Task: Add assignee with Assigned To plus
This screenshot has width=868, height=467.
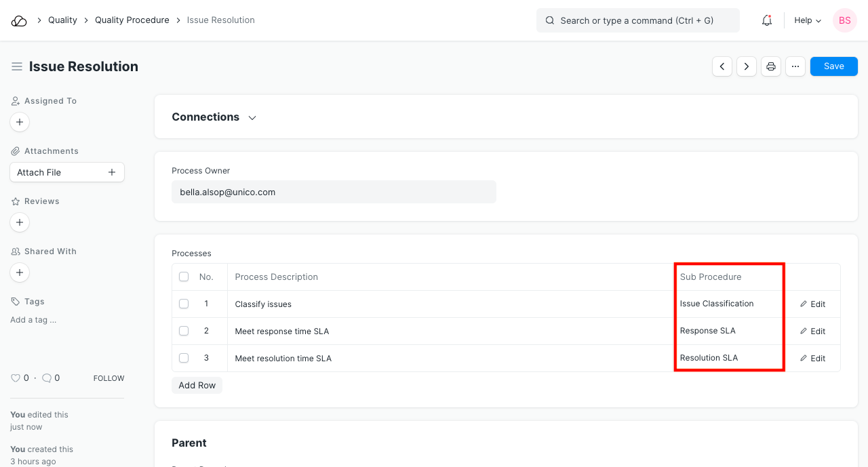Action: click(x=20, y=122)
